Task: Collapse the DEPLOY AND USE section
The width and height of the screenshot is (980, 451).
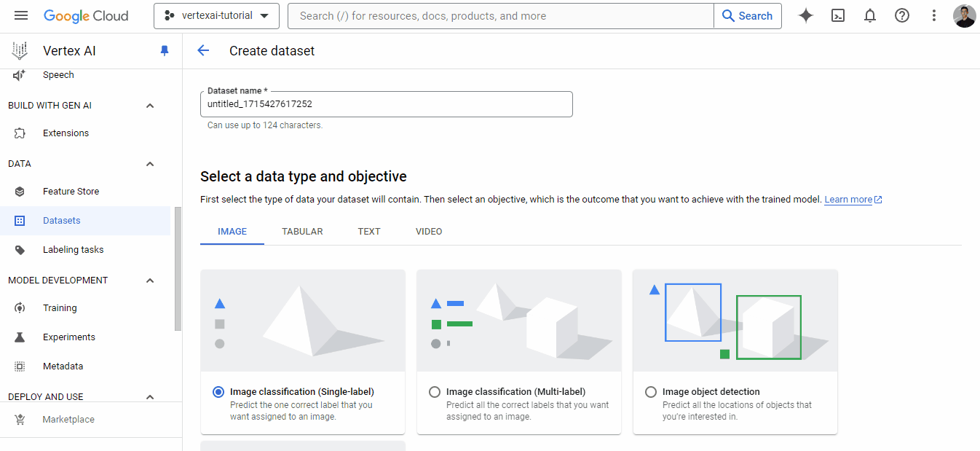Action: coord(150,397)
